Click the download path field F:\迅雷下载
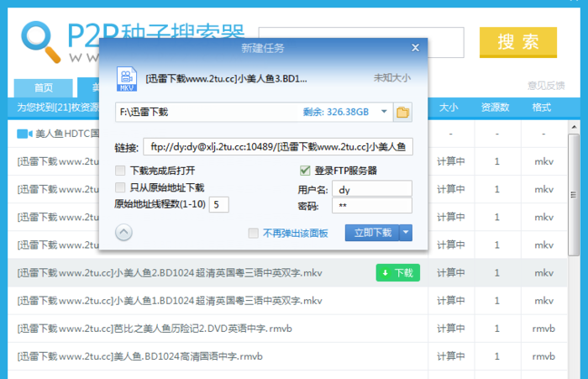This screenshot has height=379, width=588. tap(254, 113)
